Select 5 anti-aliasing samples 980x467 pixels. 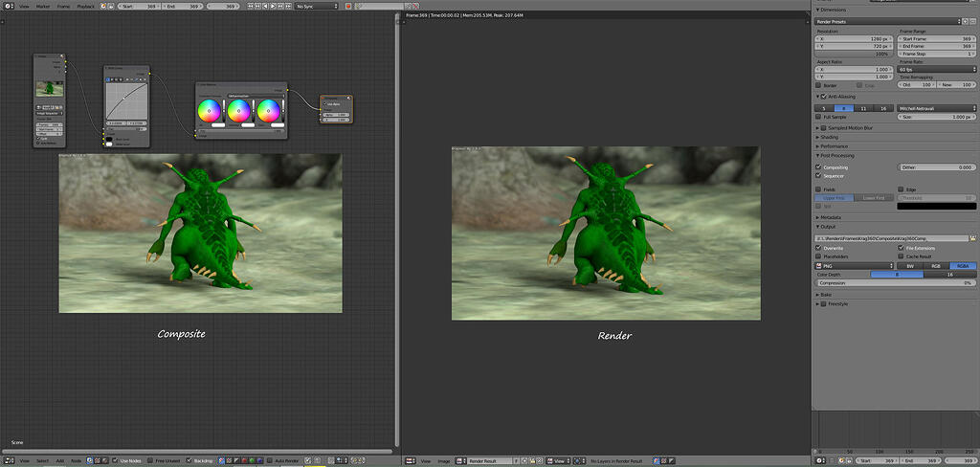tap(824, 108)
